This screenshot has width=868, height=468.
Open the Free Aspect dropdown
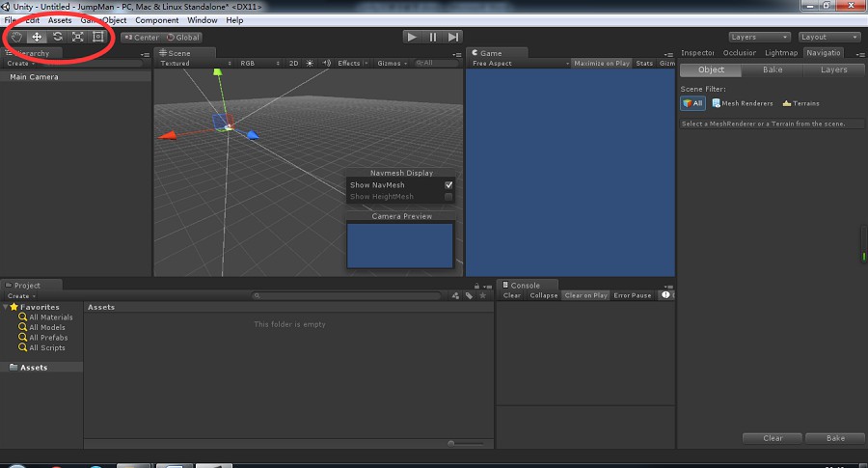(x=519, y=63)
